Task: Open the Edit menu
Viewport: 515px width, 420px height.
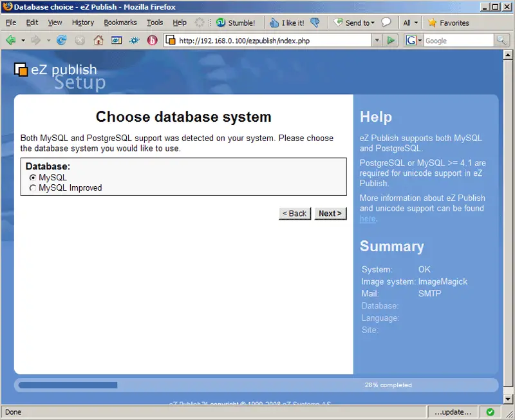Action: (32, 23)
